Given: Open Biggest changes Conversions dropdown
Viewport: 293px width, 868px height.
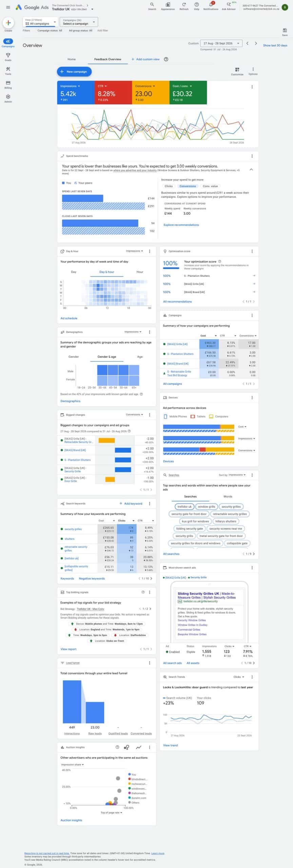Looking at the screenshot, I should pos(134,414).
